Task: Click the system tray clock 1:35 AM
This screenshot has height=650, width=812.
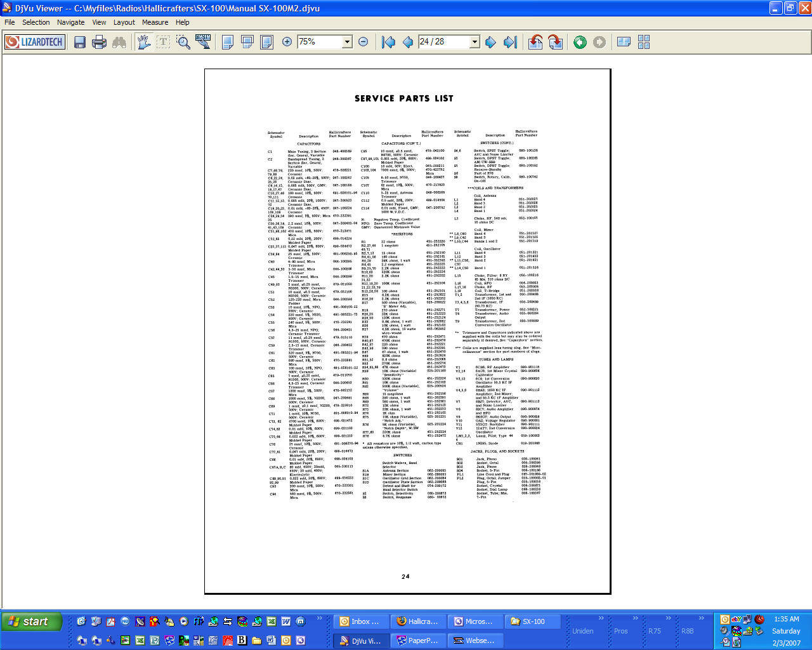Action: point(786,619)
